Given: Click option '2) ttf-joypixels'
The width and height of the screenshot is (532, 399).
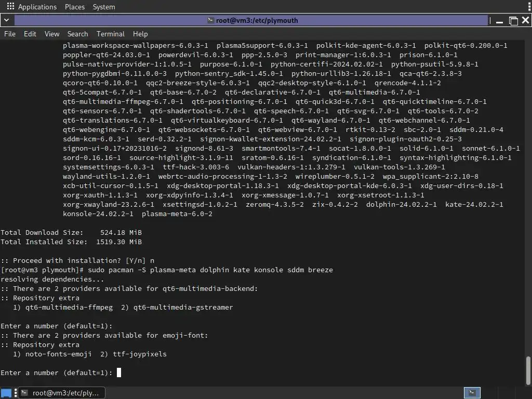Looking at the screenshot, I should (134, 354).
